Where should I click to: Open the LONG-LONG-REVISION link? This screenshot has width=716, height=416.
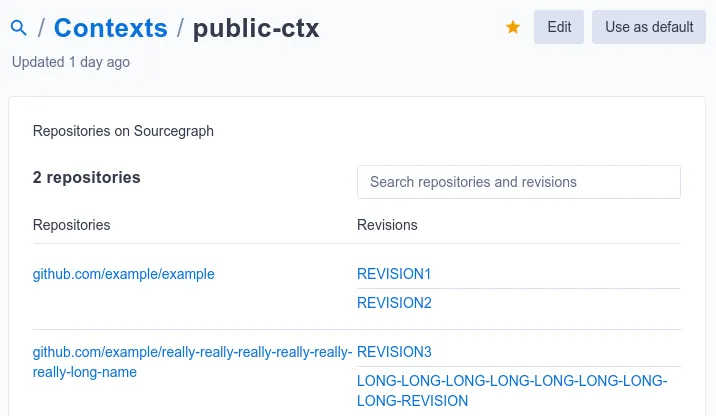(512, 390)
